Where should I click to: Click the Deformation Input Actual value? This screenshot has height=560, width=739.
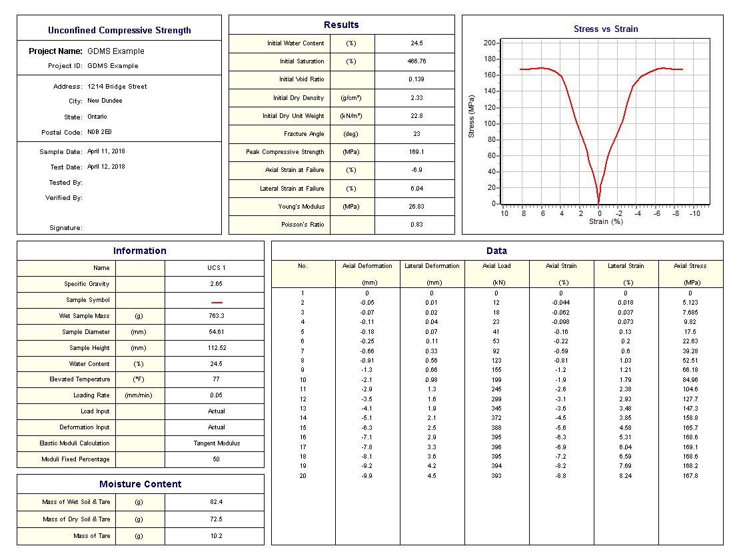(216, 427)
